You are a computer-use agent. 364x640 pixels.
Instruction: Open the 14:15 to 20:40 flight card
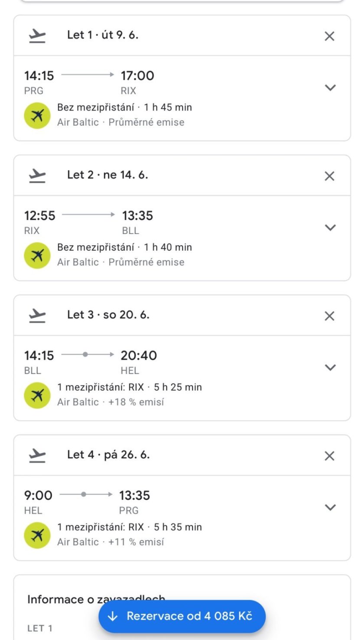[173, 377]
